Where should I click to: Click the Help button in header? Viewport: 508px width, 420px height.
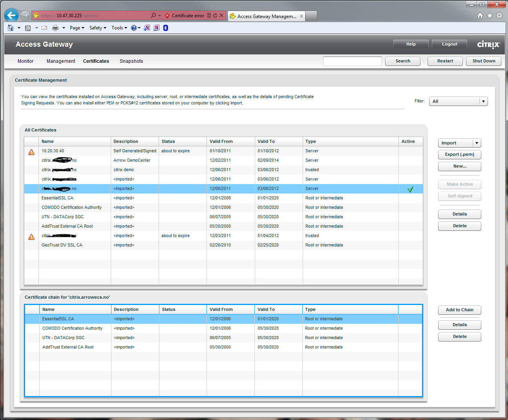coord(411,44)
